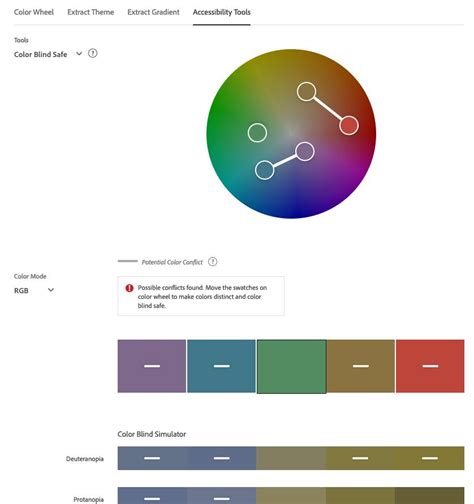Click the Color Mode label
Screen dimensions: 474x504
[x=30, y=276]
